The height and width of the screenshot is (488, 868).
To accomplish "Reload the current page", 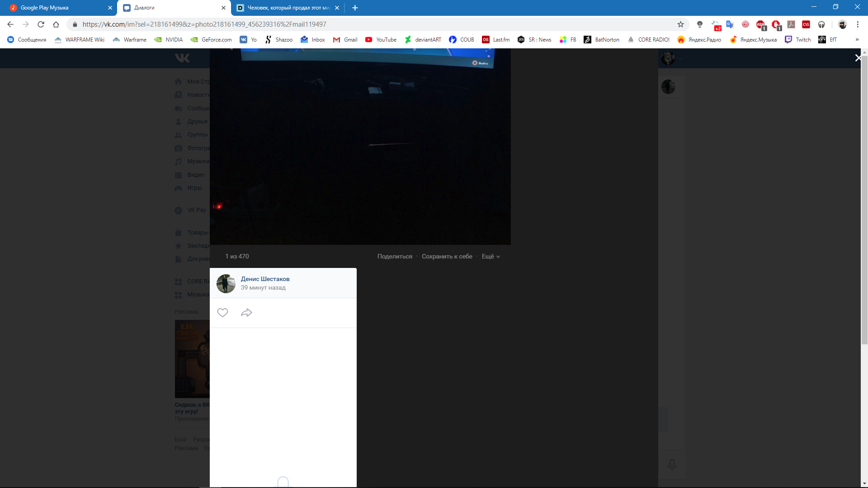I will coord(41,24).
